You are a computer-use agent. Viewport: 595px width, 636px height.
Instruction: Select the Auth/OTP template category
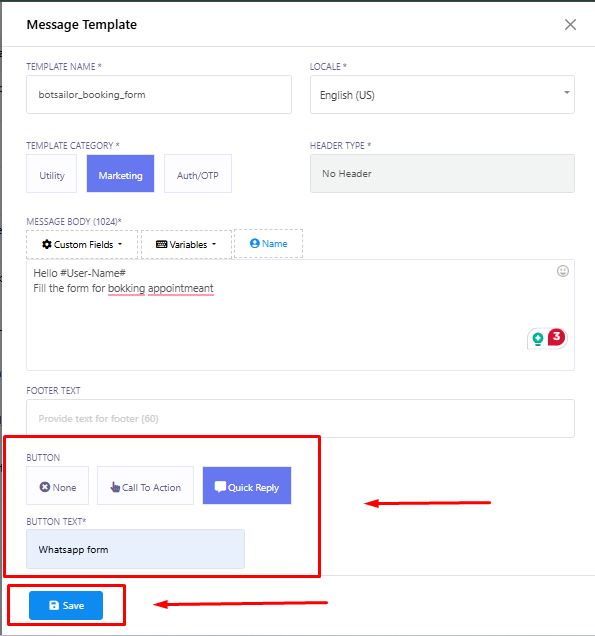point(198,174)
